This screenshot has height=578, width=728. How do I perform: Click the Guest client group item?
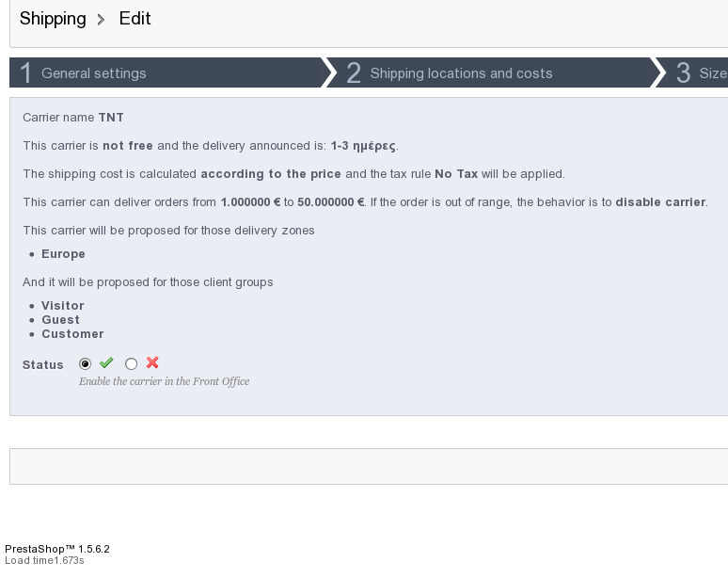60,320
